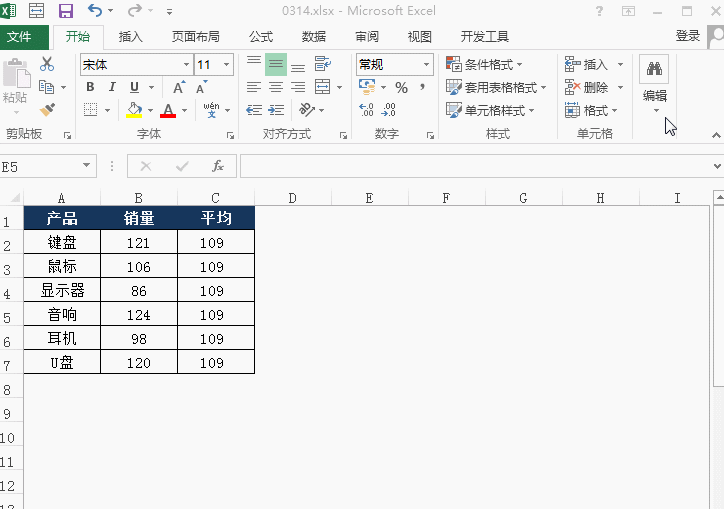724x509 pixels.
Task: Center text horizontally
Action: pos(276,87)
